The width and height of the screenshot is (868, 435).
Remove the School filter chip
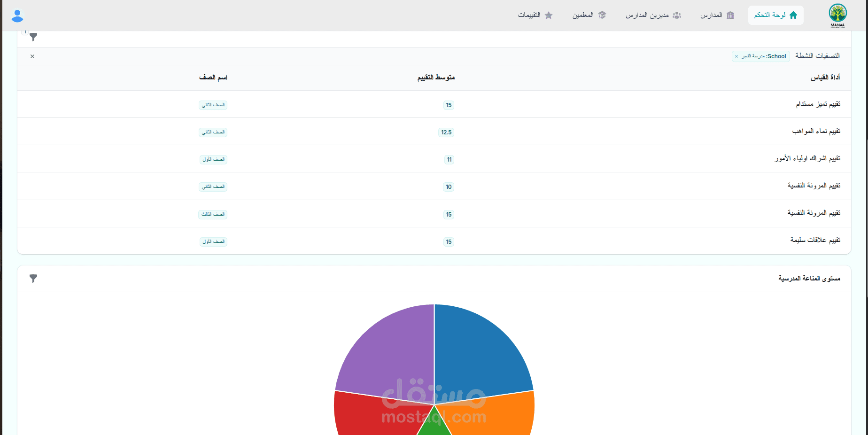(x=736, y=56)
